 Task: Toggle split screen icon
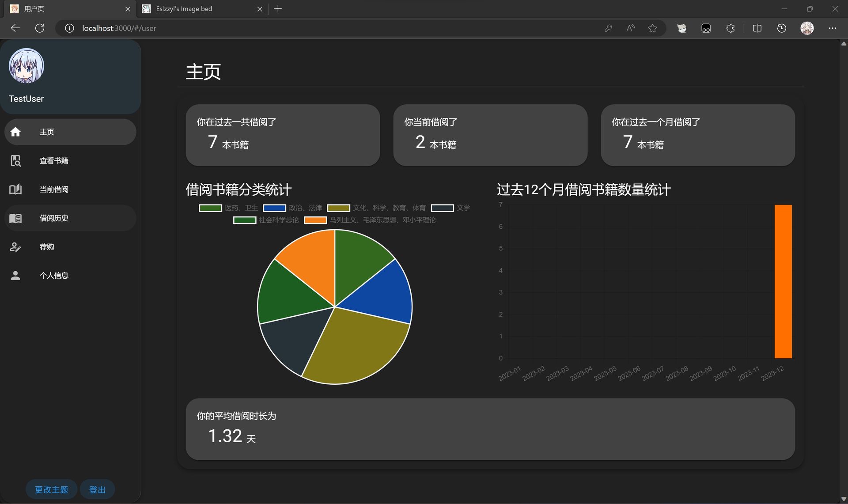757,28
